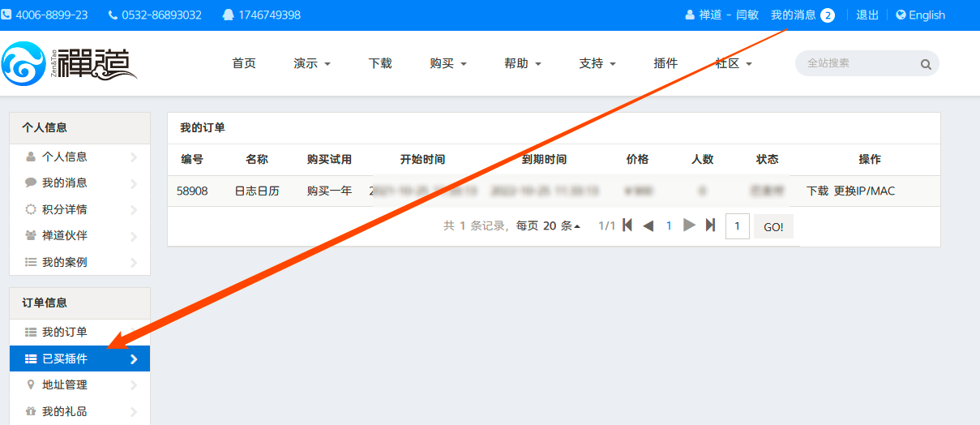This screenshot has height=425, width=980.
Task: Click the chevron on 个人信息 row
Action: 134,157
